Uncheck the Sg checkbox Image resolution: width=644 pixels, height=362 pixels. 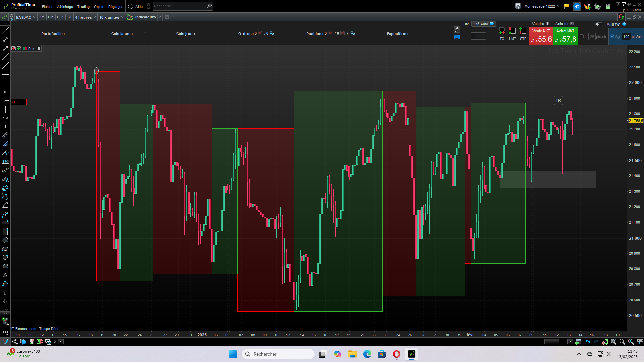point(612,37)
